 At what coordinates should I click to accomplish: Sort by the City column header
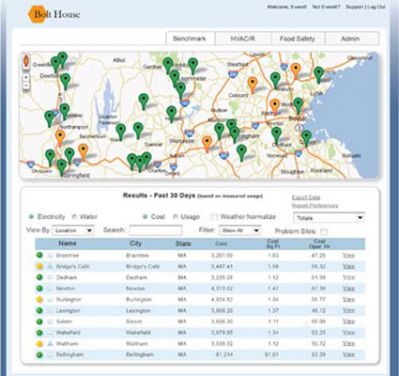click(135, 243)
